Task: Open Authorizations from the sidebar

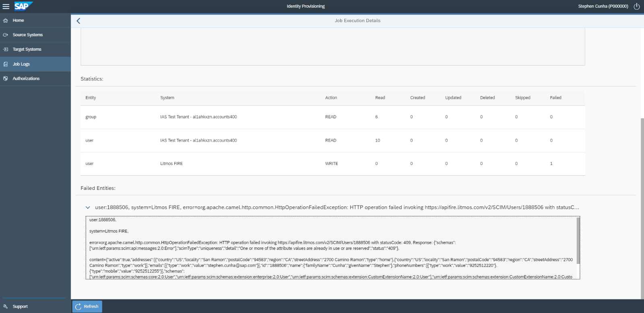Action: (35, 79)
